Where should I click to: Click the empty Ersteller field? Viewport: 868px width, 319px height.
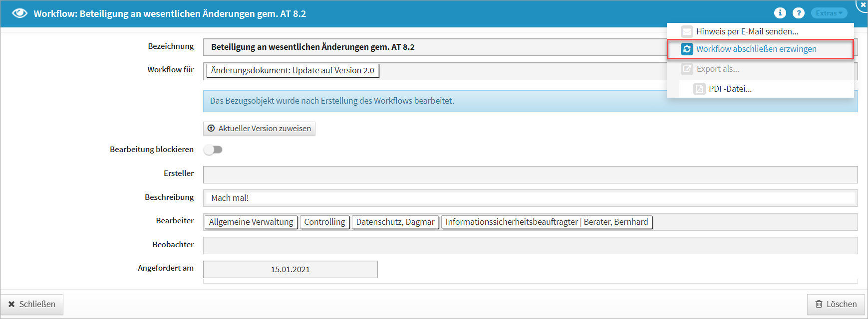[x=530, y=175]
